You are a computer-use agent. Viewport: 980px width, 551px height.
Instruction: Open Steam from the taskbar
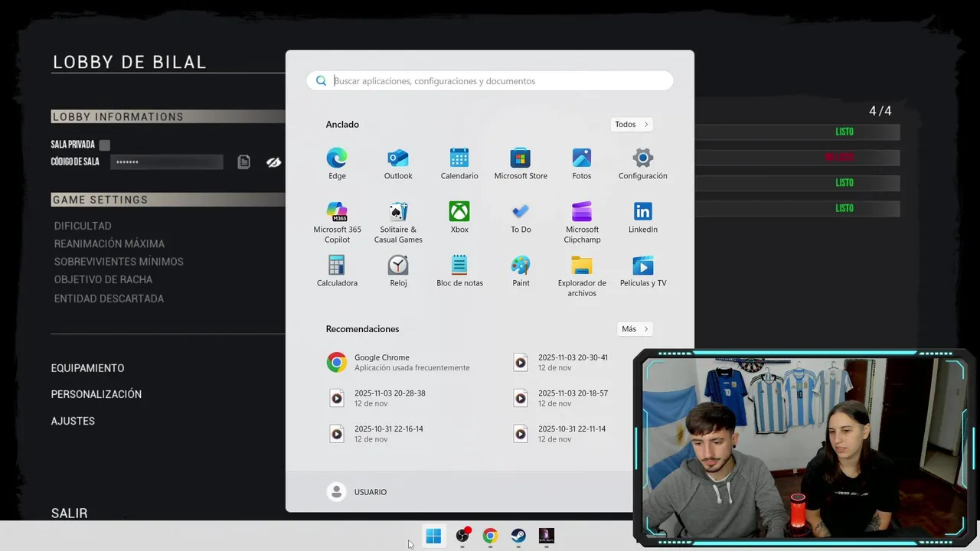(518, 536)
